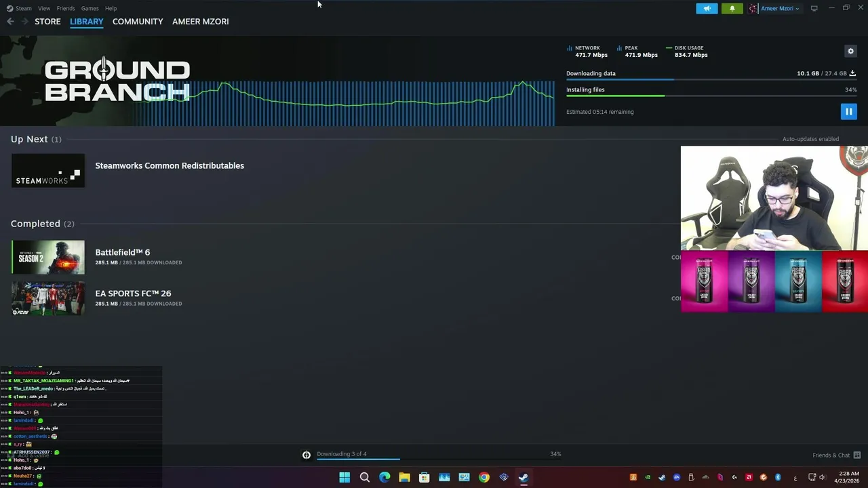Click the Downloading data progress bar
This screenshot has height=488, width=868.
pyautogui.click(x=711, y=80)
